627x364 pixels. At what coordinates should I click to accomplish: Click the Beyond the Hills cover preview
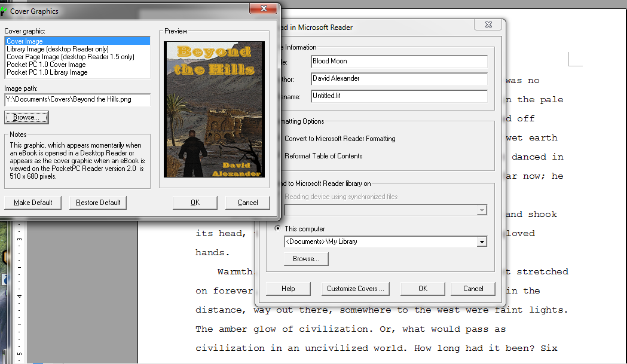click(214, 109)
